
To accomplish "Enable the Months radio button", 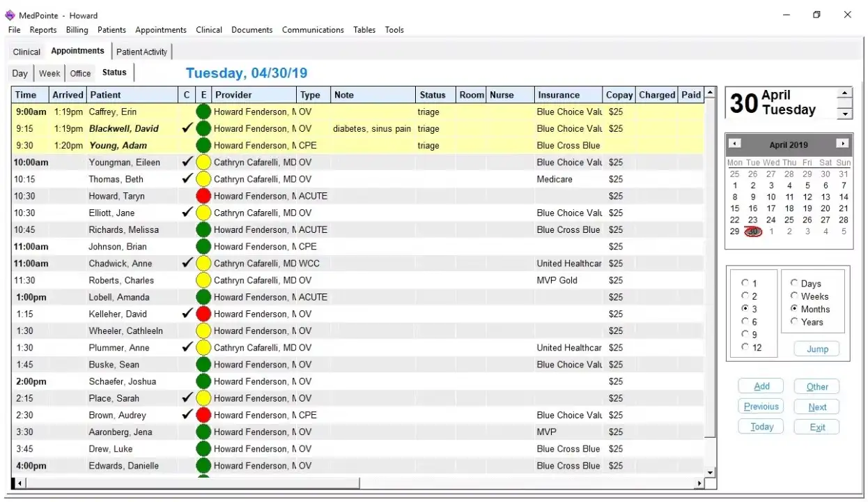I will click(794, 309).
